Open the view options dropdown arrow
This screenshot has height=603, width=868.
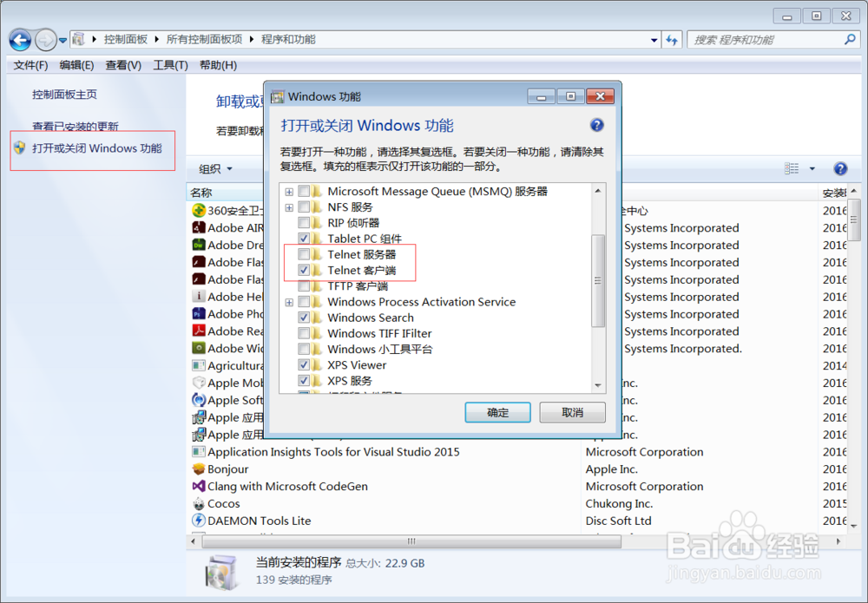point(812,168)
